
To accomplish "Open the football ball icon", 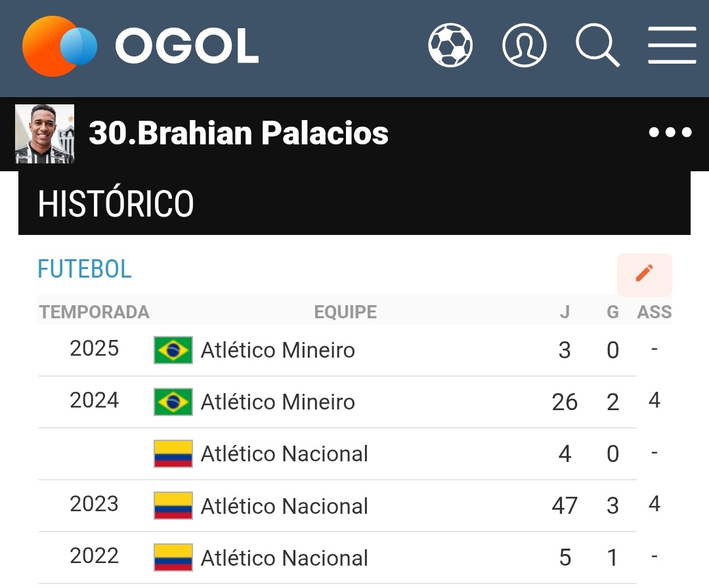I will point(450,45).
